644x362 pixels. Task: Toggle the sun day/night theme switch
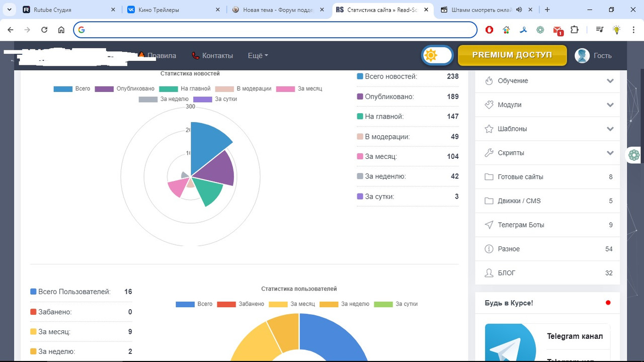coord(437,55)
